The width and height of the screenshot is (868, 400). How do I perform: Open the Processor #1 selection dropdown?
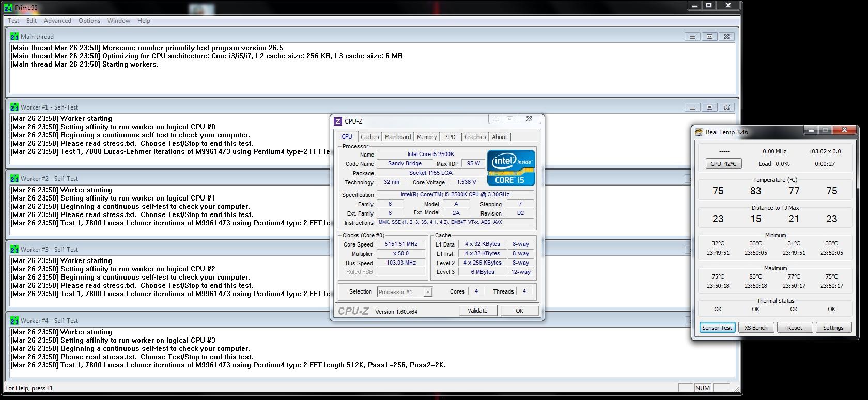coord(427,292)
